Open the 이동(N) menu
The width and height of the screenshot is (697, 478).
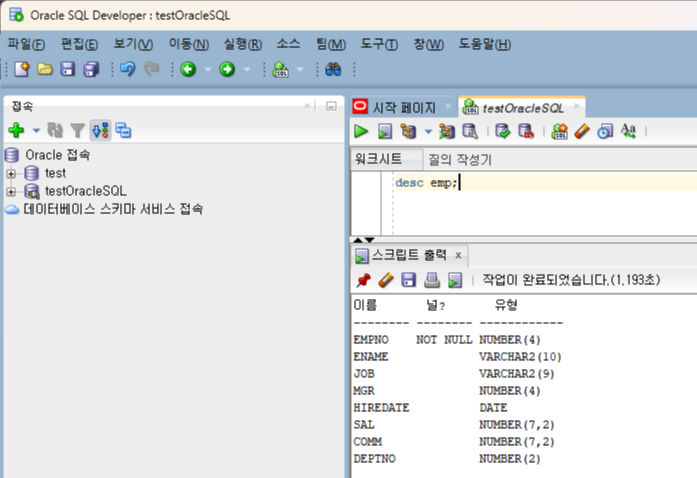(x=188, y=44)
